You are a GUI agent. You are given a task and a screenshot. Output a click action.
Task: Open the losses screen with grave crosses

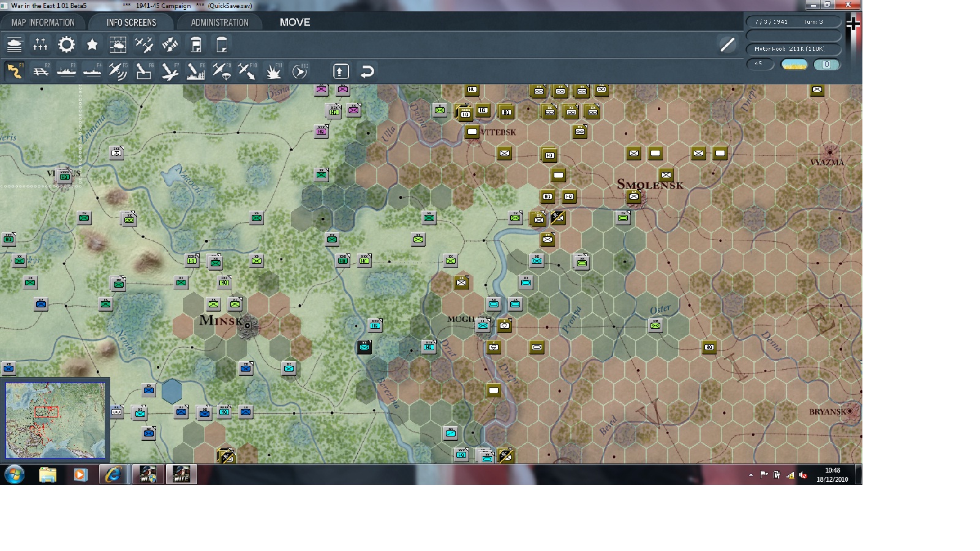click(x=40, y=45)
